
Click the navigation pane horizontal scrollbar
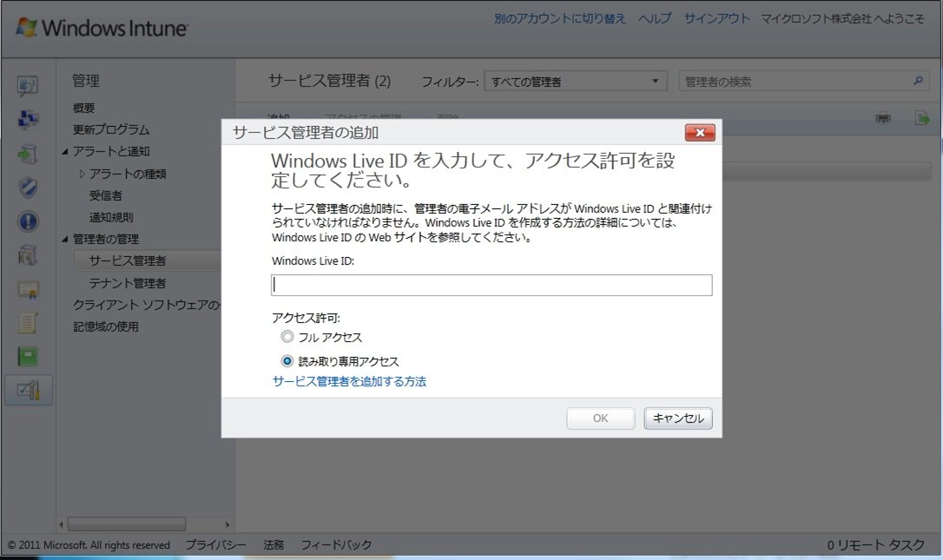(126, 524)
